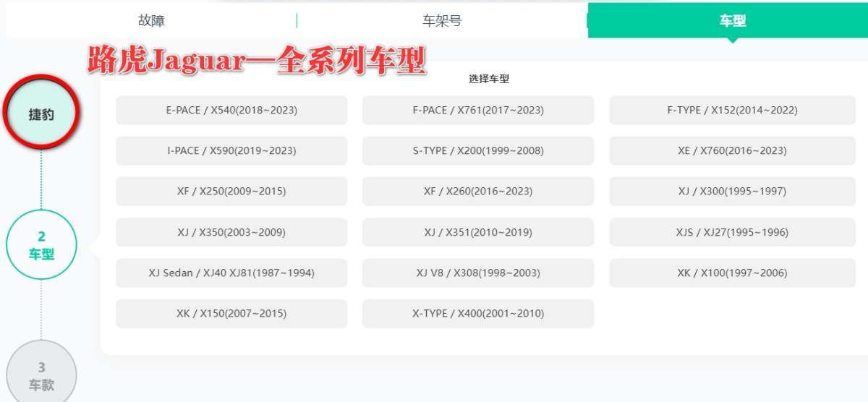
Task: Select XF / X250(2009~2015)
Action: click(x=231, y=192)
